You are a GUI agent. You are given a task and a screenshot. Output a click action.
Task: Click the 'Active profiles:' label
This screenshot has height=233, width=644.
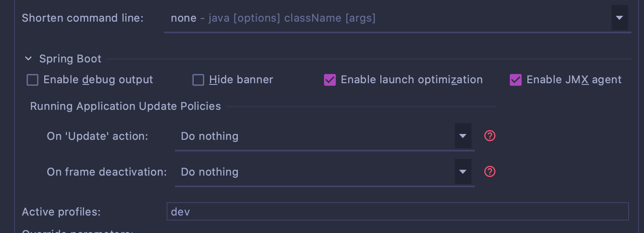(61, 212)
